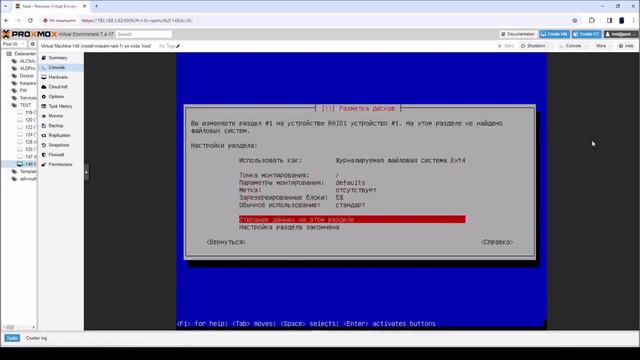Select the highlighted red installer option

352,220
